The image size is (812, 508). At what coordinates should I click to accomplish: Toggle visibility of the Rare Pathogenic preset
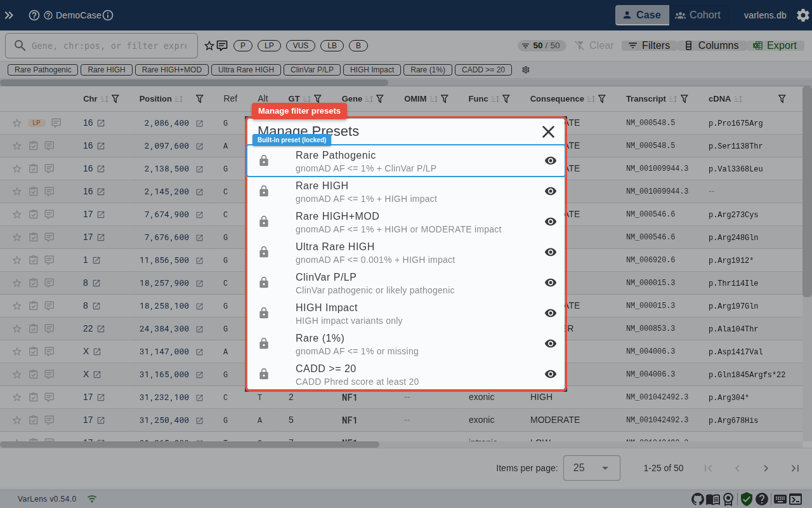[550, 161]
